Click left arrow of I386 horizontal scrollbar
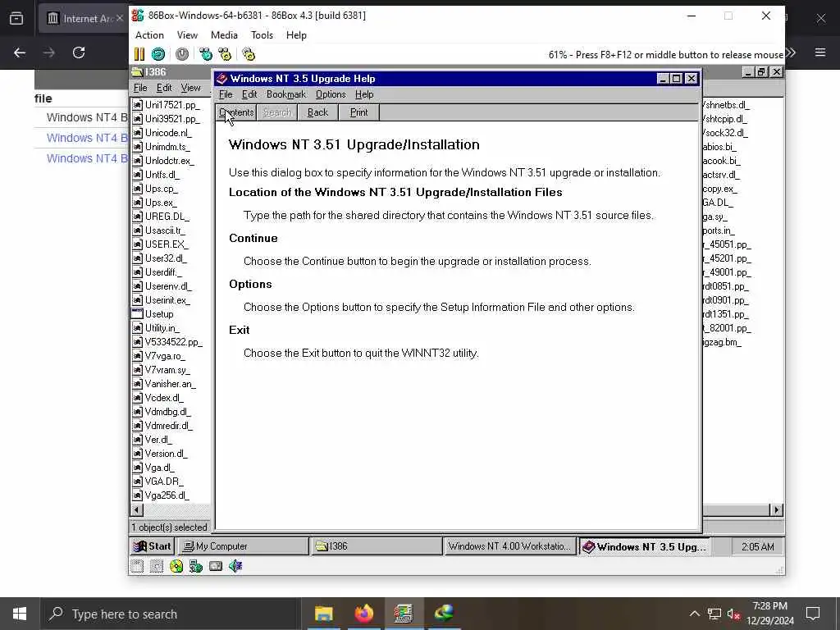This screenshot has width=840, height=630. (137, 510)
